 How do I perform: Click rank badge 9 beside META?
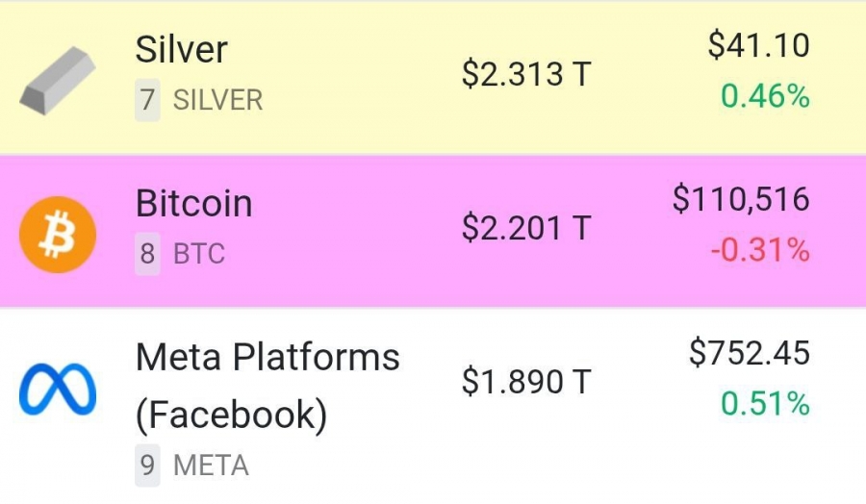click(x=147, y=466)
